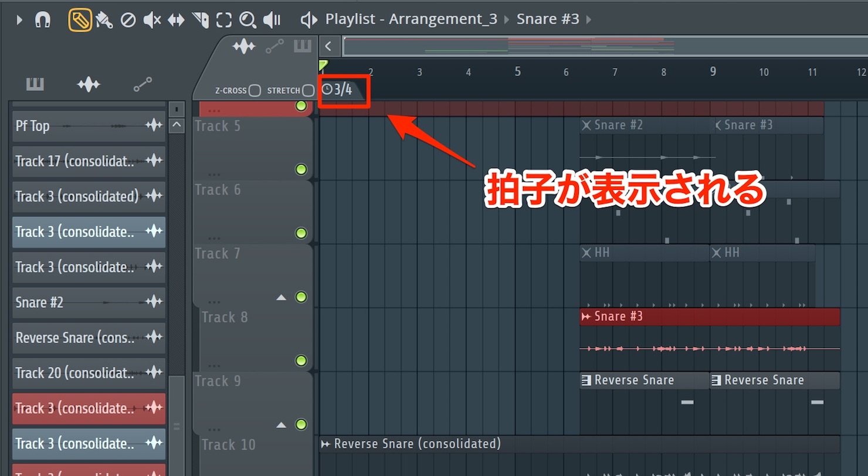Select the Slip tool
This screenshot has width=868, height=476.
tap(176, 20)
